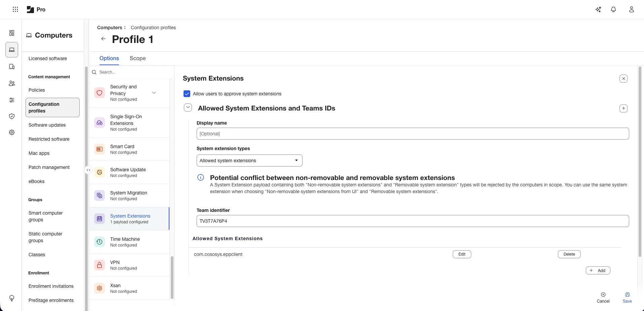The height and width of the screenshot is (311, 644).
Task: Click the lightbulb tips icon
Action: pyautogui.click(x=12, y=298)
